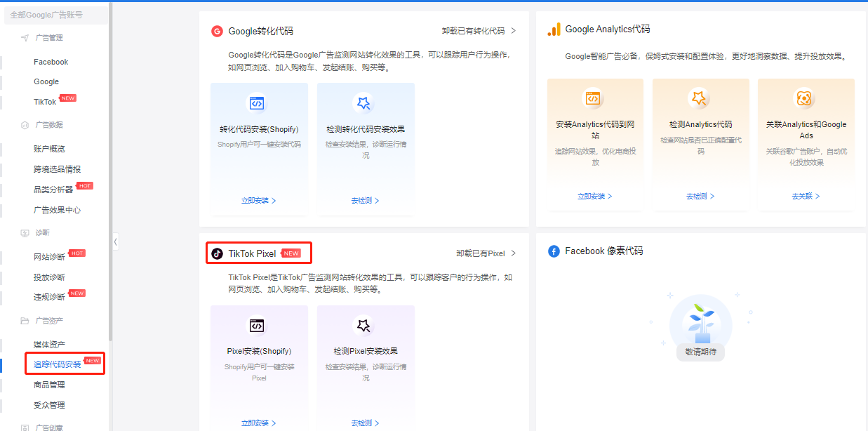This screenshot has width=868, height=431.
Task: Click the Google Analytics bar-chart logo
Action: [554, 29]
